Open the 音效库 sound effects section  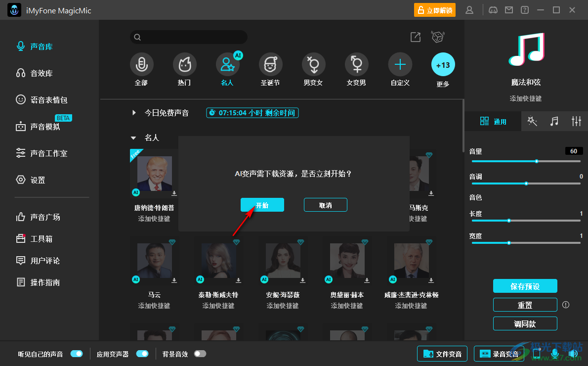(x=35, y=73)
